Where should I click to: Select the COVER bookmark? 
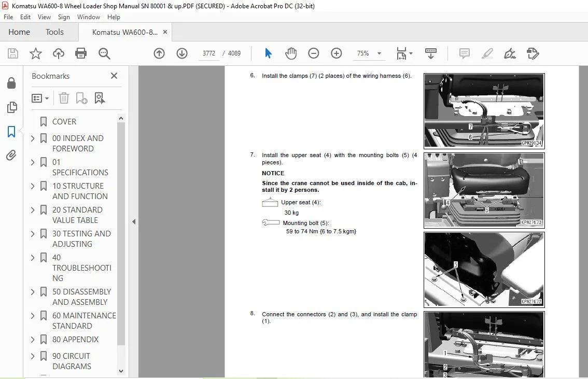pyautogui.click(x=64, y=122)
